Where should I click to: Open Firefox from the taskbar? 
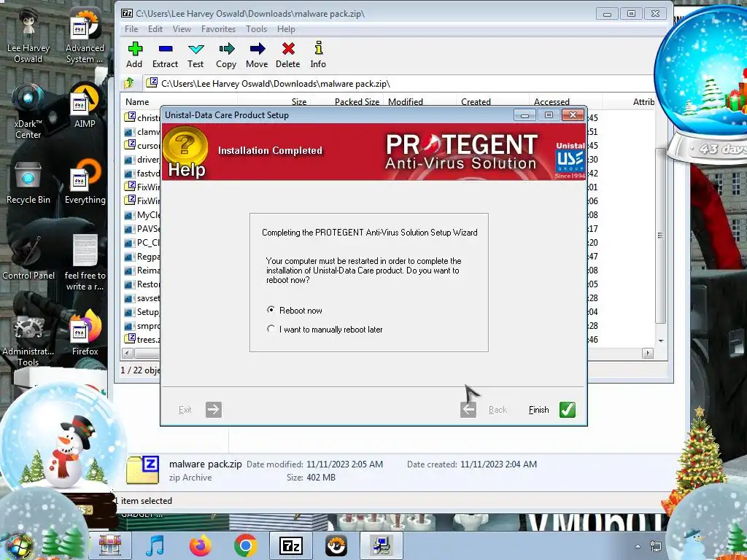tap(201, 545)
